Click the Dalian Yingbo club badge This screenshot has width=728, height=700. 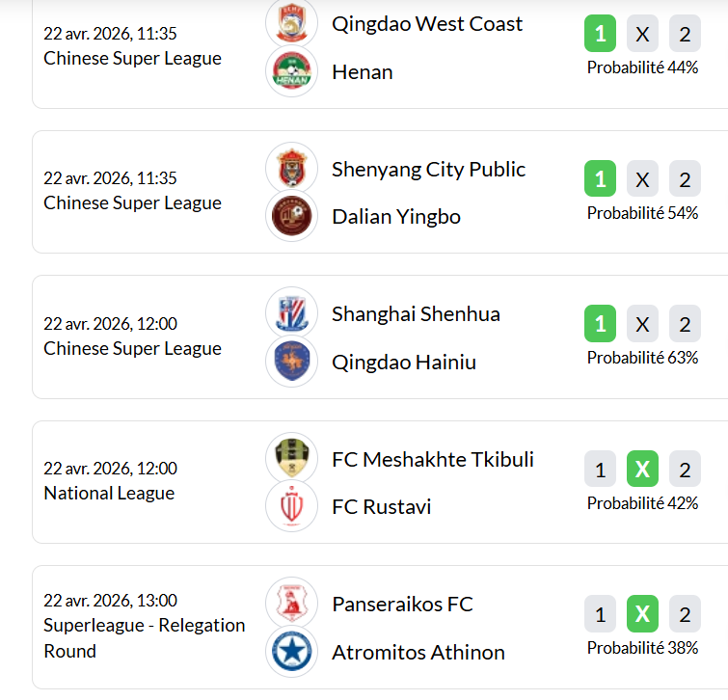(x=291, y=216)
